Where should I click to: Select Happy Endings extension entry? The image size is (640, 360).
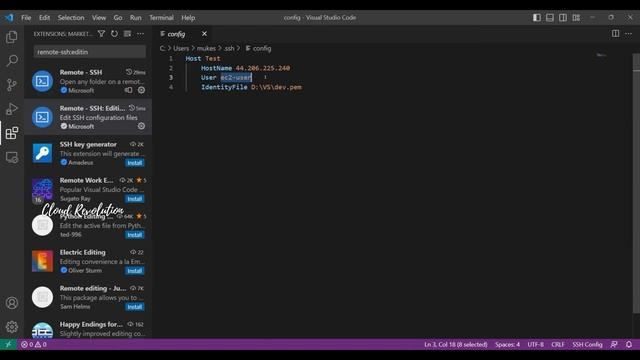point(88,329)
